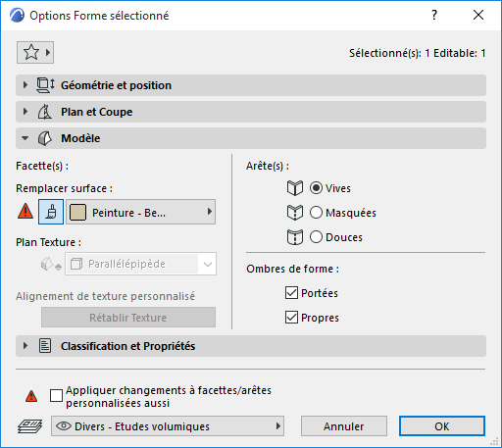Click the Classification et Propriétés panel icon
This screenshot has width=502, height=448.
(45, 346)
